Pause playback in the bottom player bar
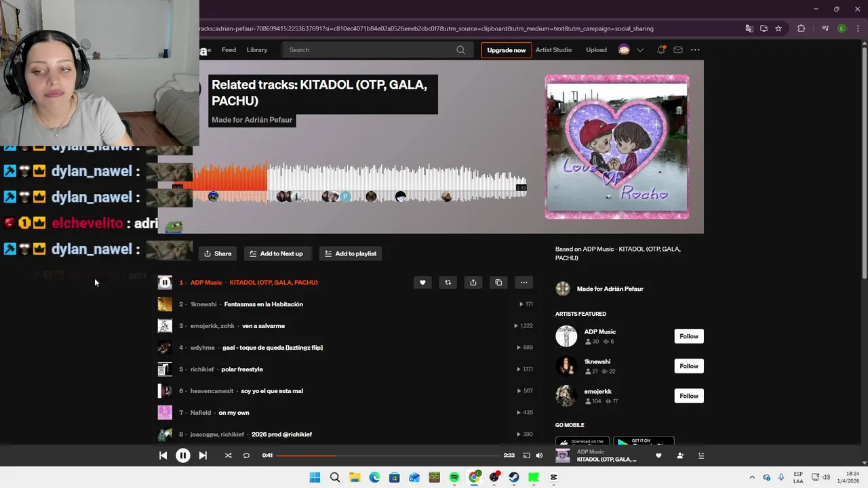The height and width of the screenshot is (488, 868). (183, 455)
